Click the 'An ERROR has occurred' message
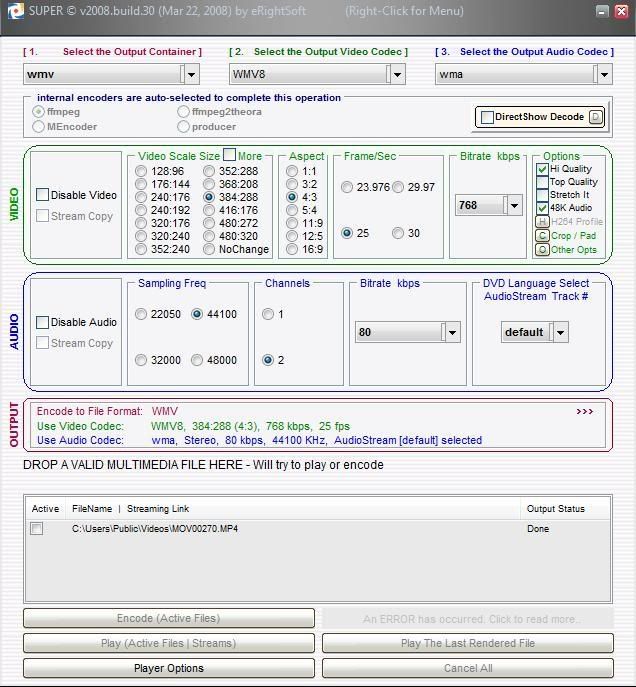 [468, 619]
